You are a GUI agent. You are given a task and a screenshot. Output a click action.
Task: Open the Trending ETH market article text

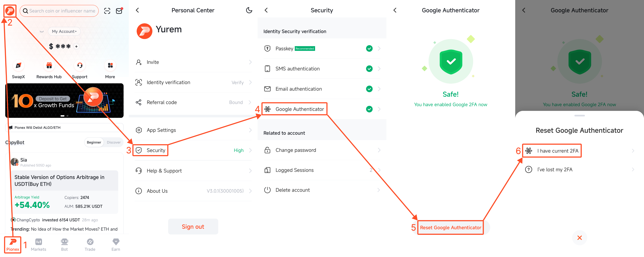coord(64,229)
